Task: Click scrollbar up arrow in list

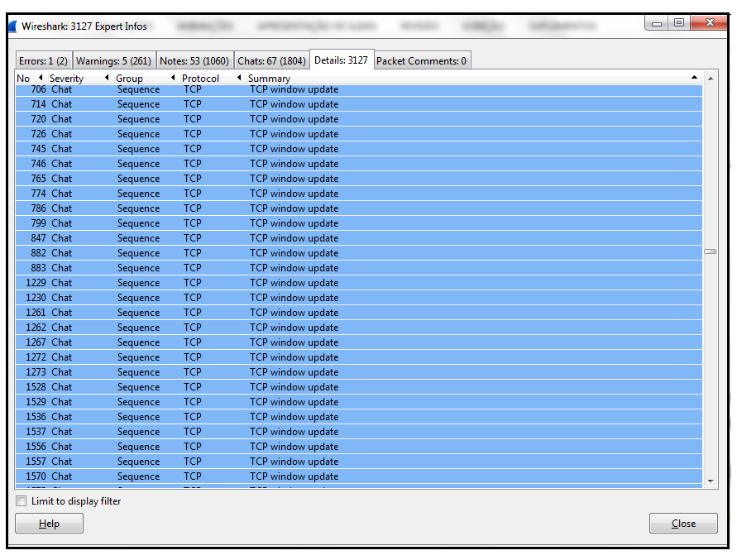Action: [x=710, y=77]
